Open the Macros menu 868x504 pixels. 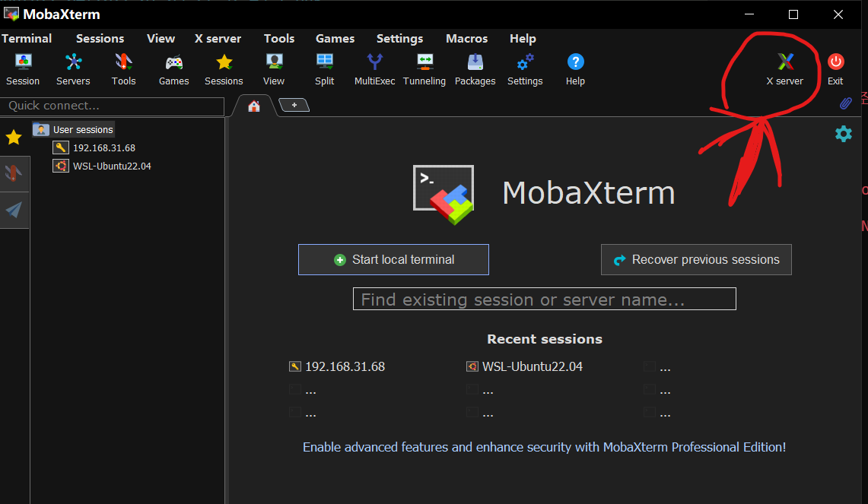466,38
